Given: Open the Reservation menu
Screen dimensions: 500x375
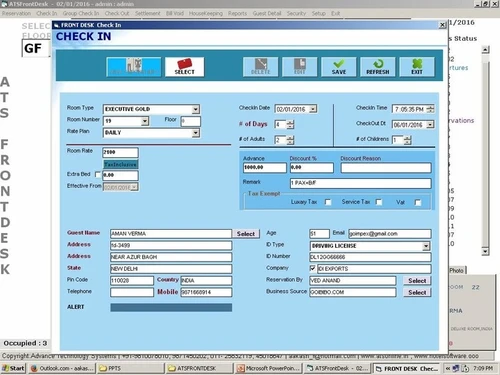Looking at the screenshot, I should pyautogui.click(x=16, y=13).
